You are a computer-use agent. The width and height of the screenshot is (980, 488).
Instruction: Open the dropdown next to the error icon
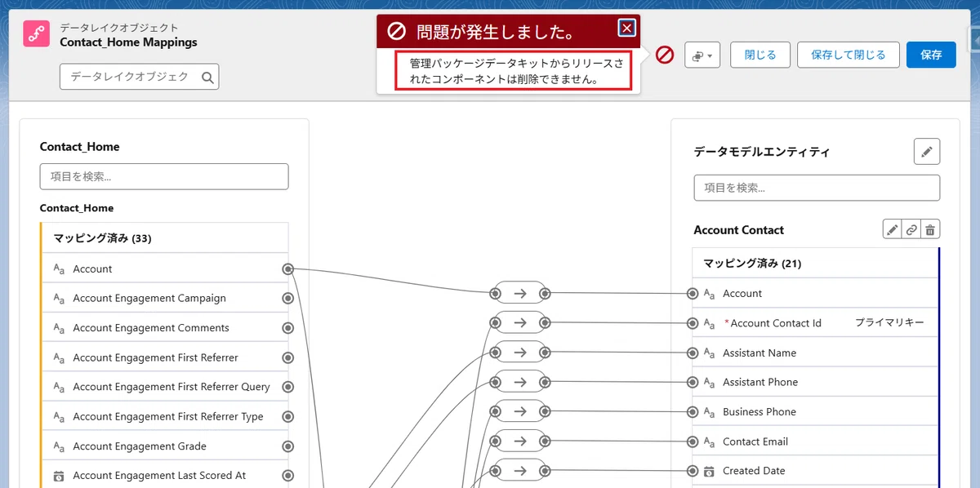(702, 55)
